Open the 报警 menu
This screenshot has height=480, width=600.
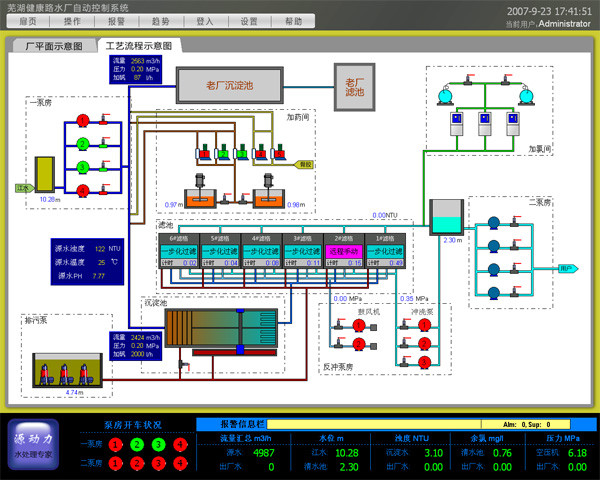[x=116, y=20]
